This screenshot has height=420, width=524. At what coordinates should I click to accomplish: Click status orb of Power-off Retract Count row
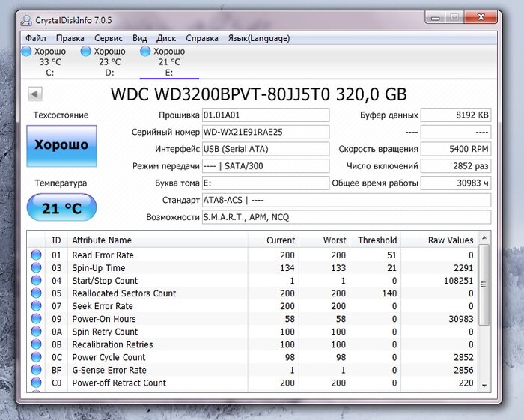click(x=36, y=383)
